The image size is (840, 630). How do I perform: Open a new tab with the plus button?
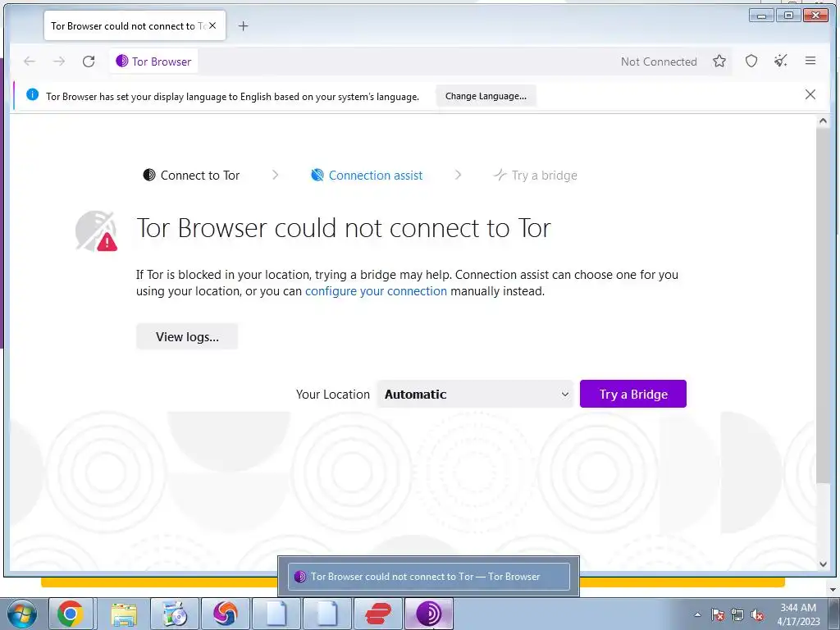pos(243,25)
